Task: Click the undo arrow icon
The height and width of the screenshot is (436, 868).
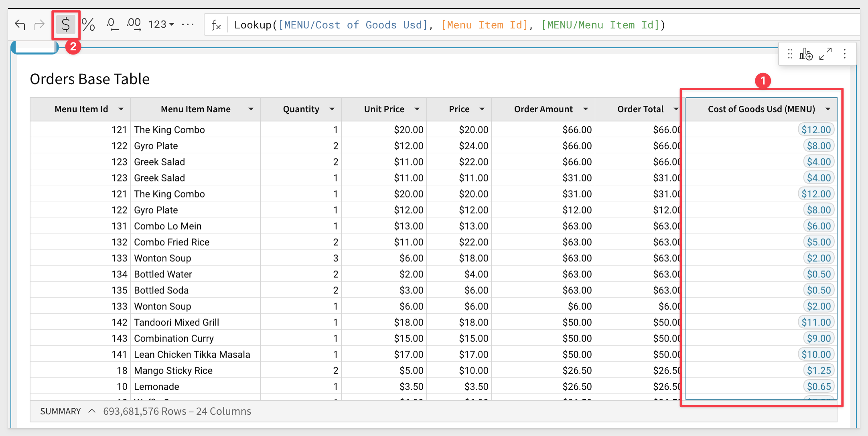Action: [20, 25]
